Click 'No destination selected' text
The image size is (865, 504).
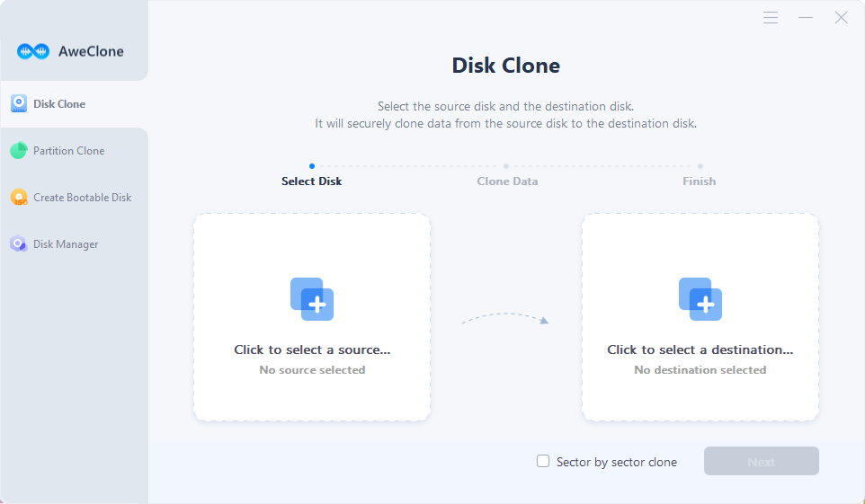(700, 370)
